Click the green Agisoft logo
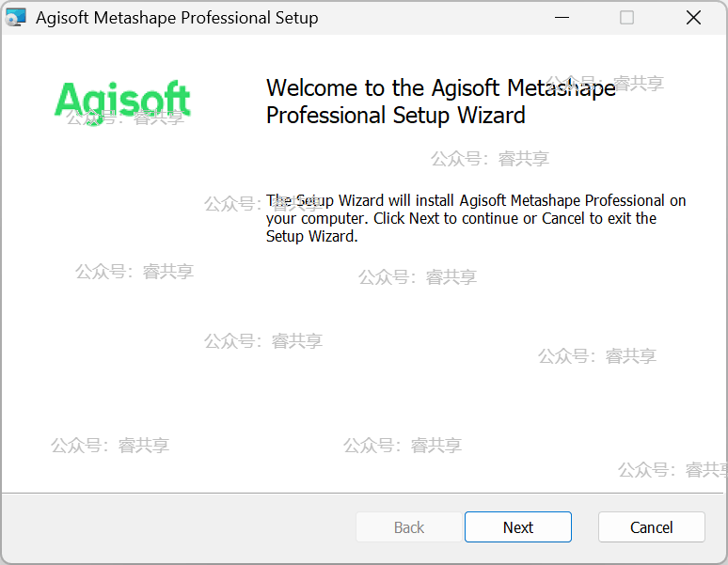This screenshot has width=728, height=565. [x=122, y=102]
